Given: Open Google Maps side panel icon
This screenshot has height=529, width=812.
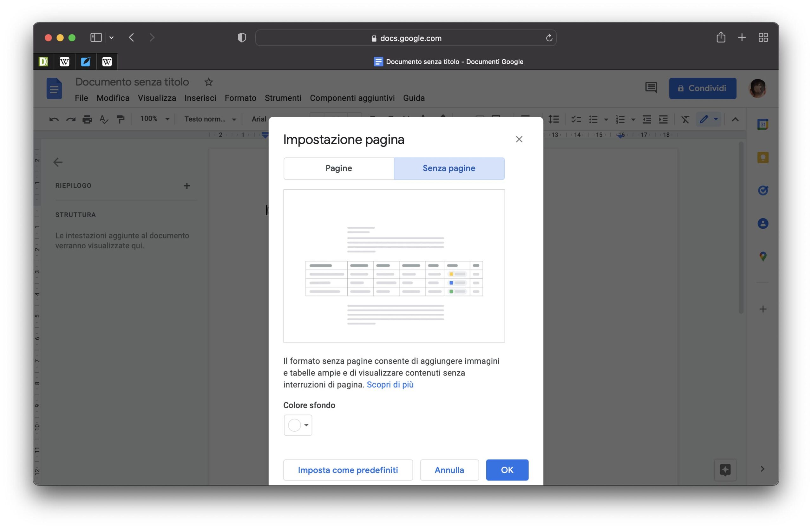Looking at the screenshot, I should (763, 257).
